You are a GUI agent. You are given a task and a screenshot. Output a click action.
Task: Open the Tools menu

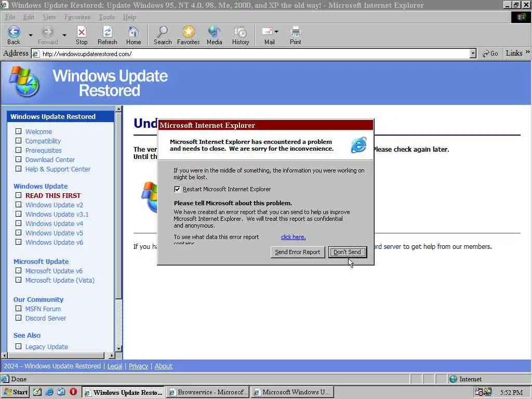107,17
